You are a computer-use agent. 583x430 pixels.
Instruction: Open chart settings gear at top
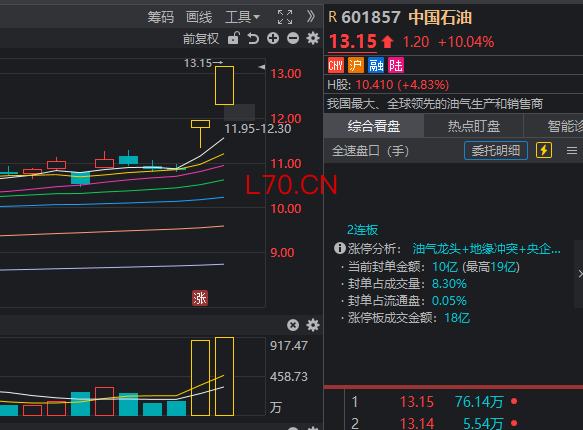[x=313, y=38]
